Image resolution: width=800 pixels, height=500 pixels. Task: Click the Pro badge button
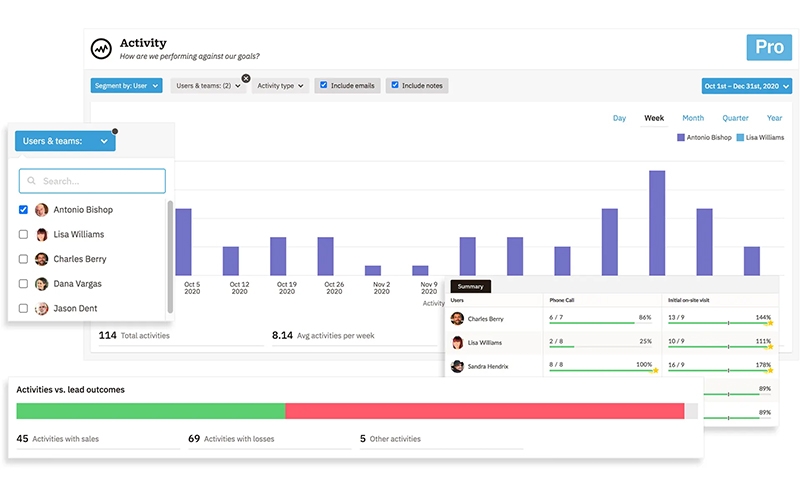coord(769,47)
